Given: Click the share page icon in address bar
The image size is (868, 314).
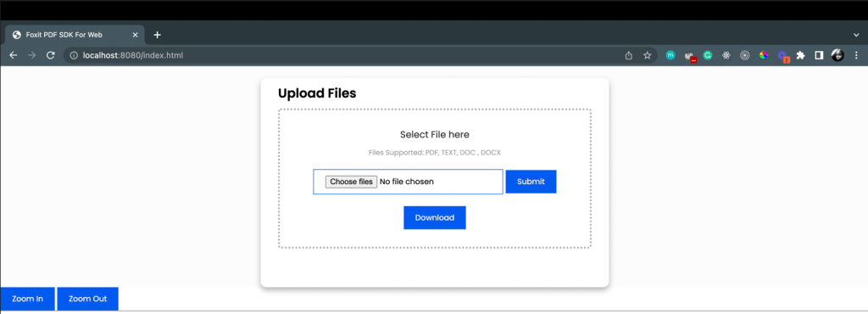Looking at the screenshot, I should pyautogui.click(x=628, y=55).
